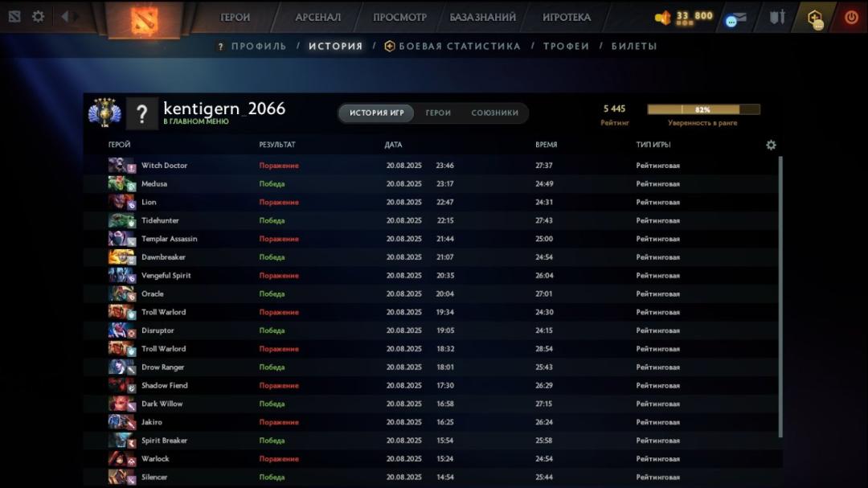The image size is (868, 488).
Task: Click the rank medal badge icon
Action: pos(104,113)
